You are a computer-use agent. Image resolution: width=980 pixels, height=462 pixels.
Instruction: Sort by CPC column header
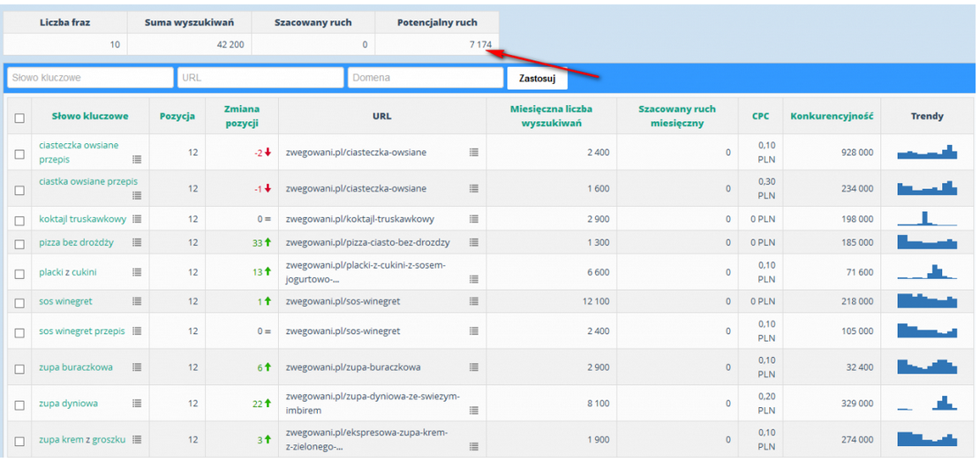pos(761,117)
